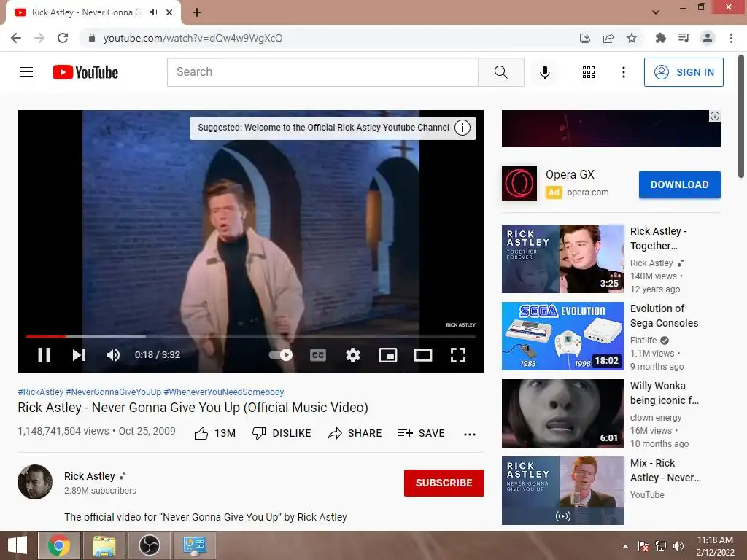Open the ad info icon on banner
This screenshot has width=747, height=560.
click(x=715, y=116)
